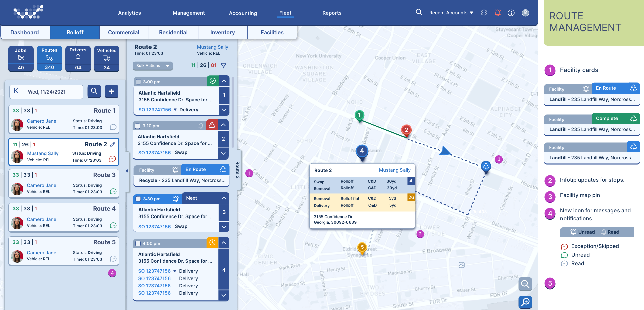This screenshot has width=644, height=310.
Task: Zoom out on the map
Action: pos(525,284)
